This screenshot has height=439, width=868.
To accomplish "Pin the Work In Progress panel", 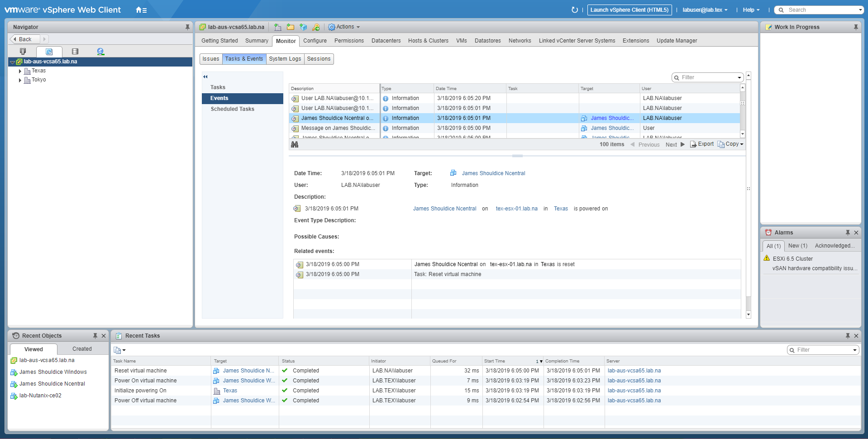I will tap(856, 27).
